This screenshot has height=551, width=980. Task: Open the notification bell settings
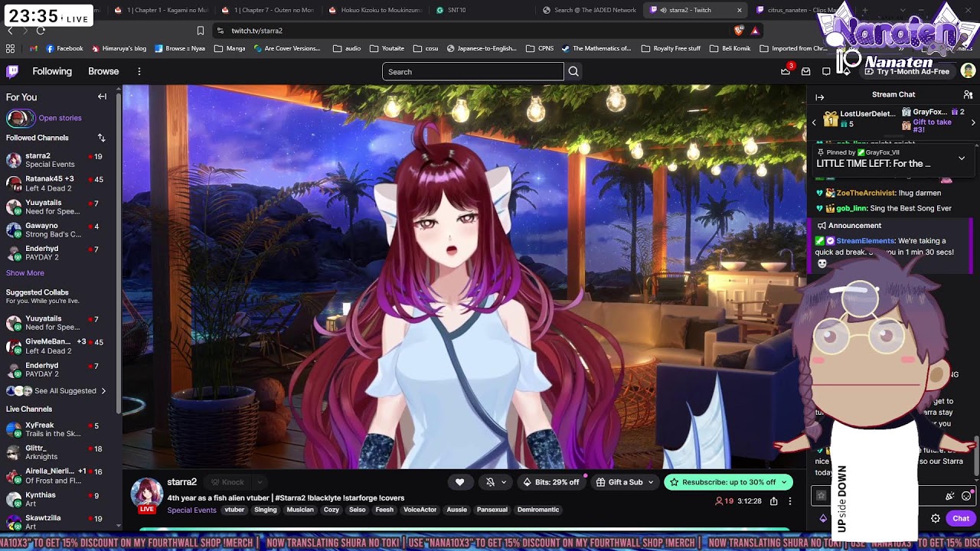coord(496,482)
